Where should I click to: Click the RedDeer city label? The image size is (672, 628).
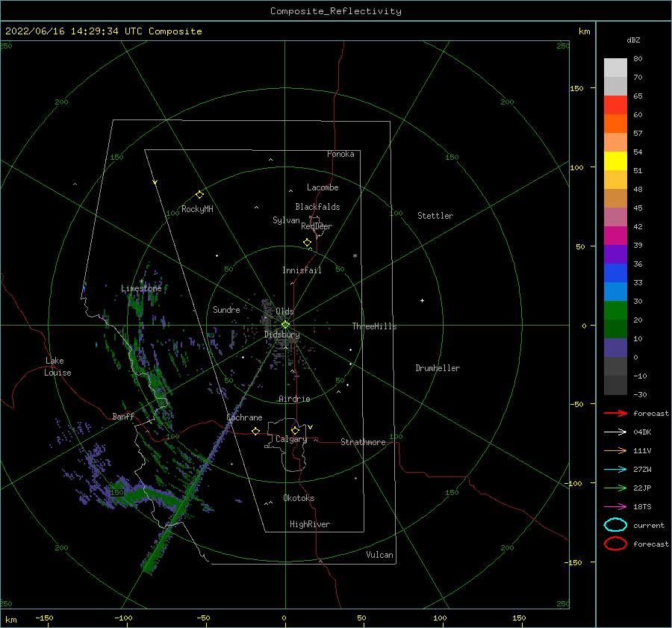(317, 226)
